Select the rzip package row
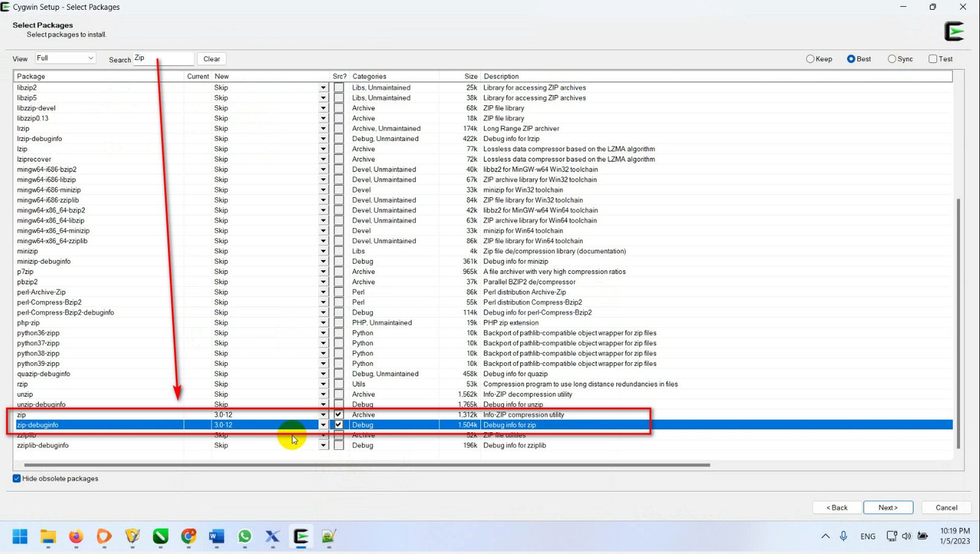980x554 pixels. [x=483, y=384]
